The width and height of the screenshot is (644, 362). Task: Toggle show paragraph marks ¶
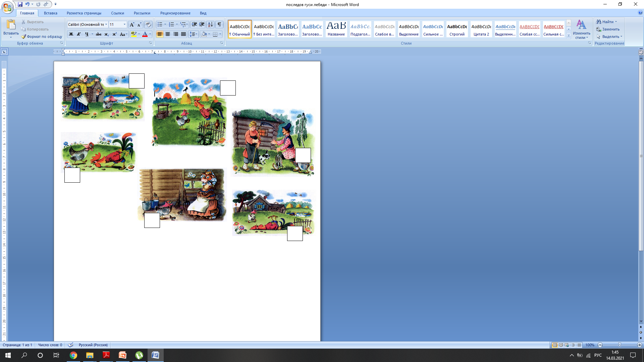[219, 24]
